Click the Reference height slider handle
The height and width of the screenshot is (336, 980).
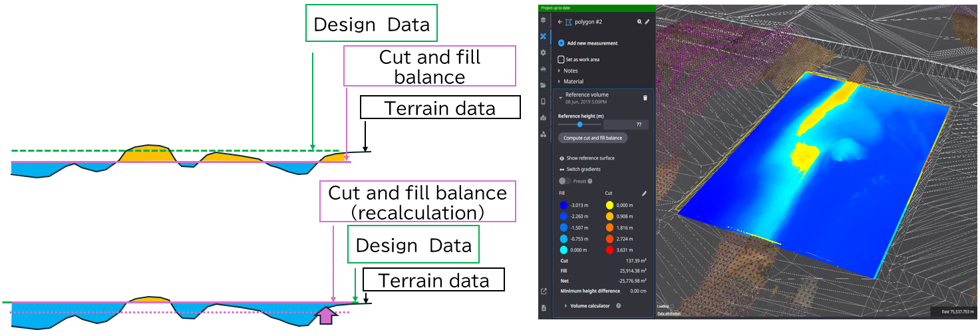(580, 124)
